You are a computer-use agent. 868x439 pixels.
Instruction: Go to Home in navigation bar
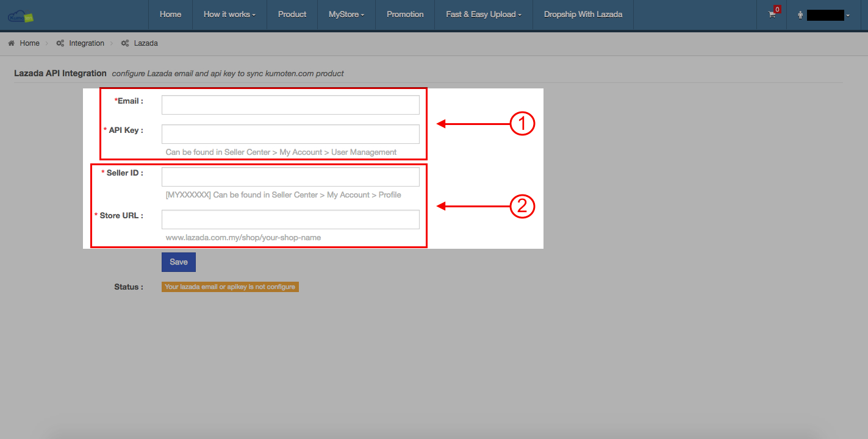coord(170,15)
